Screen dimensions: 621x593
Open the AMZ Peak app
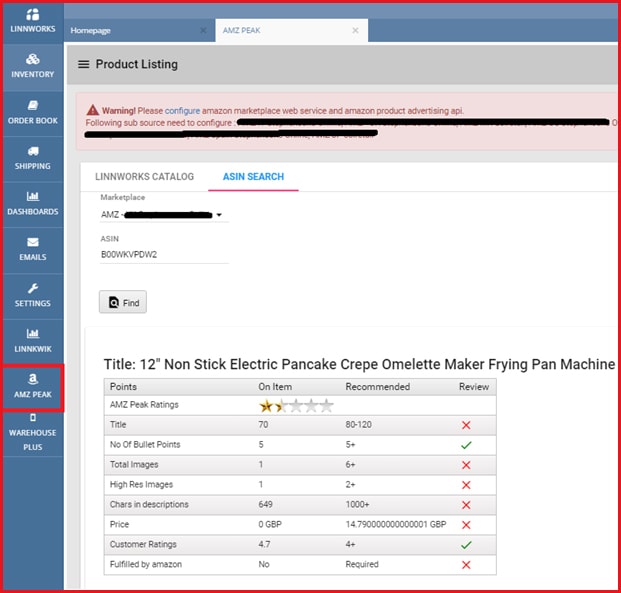[x=32, y=387]
